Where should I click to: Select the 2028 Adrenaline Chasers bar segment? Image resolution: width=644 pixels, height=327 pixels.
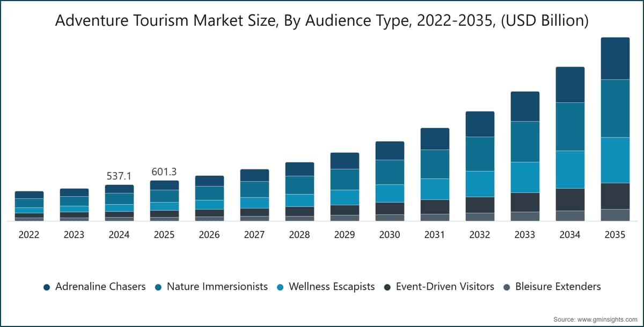[299, 169]
